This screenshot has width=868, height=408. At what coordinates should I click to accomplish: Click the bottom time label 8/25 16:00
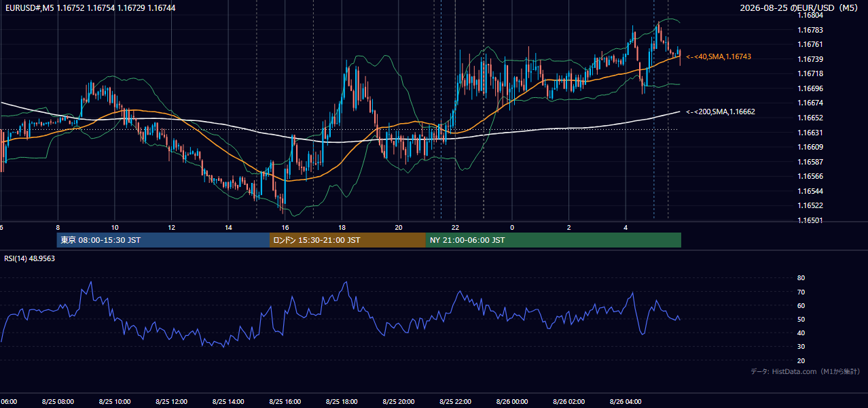(285, 402)
